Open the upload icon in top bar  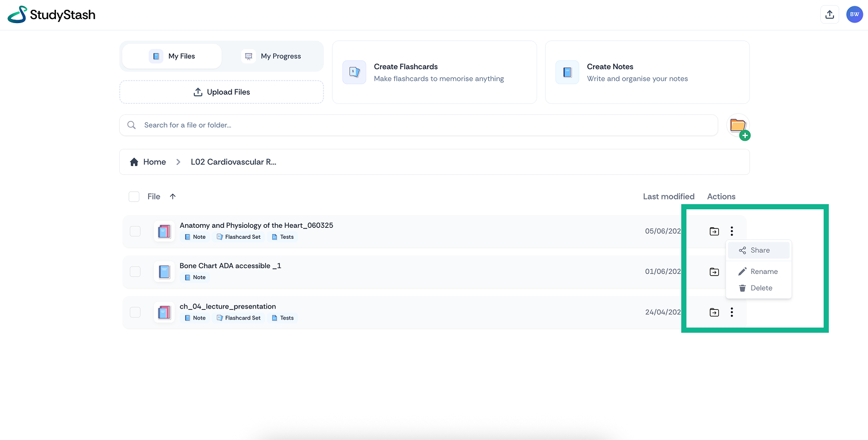tap(829, 15)
